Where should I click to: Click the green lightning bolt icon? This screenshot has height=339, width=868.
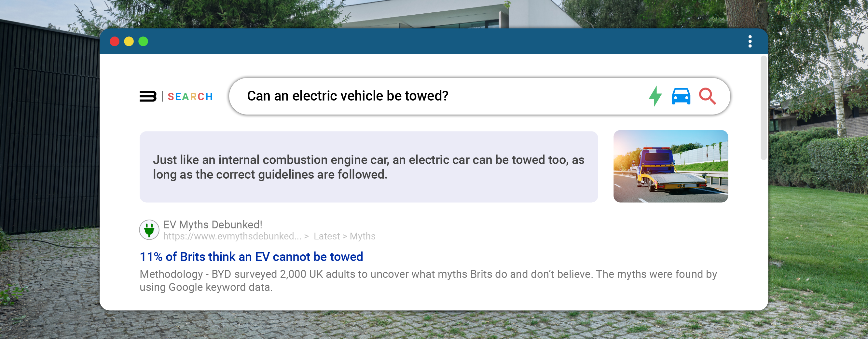click(655, 96)
